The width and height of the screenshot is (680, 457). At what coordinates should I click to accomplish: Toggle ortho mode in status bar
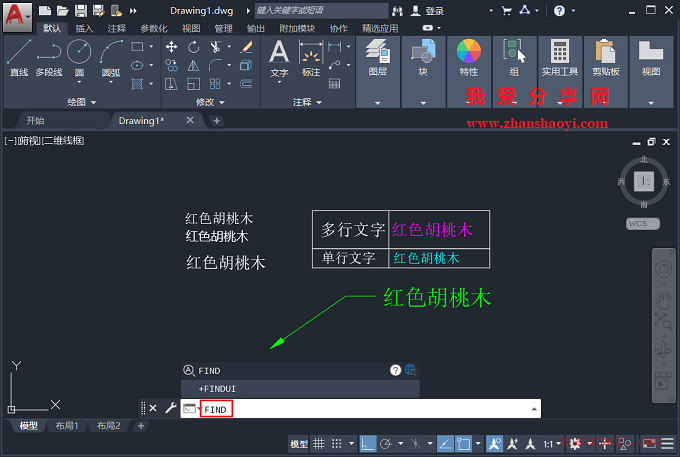(x=368, y=444)
